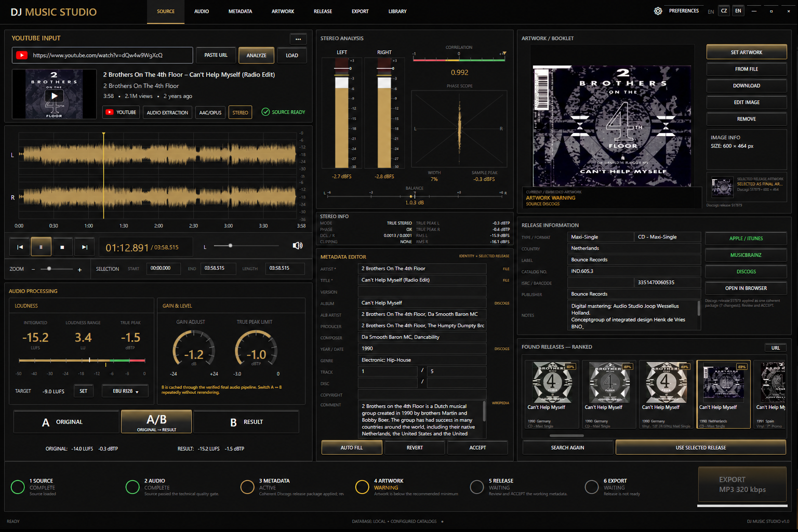
Task: Click the Set Artwork button
Action: (747, 52)
